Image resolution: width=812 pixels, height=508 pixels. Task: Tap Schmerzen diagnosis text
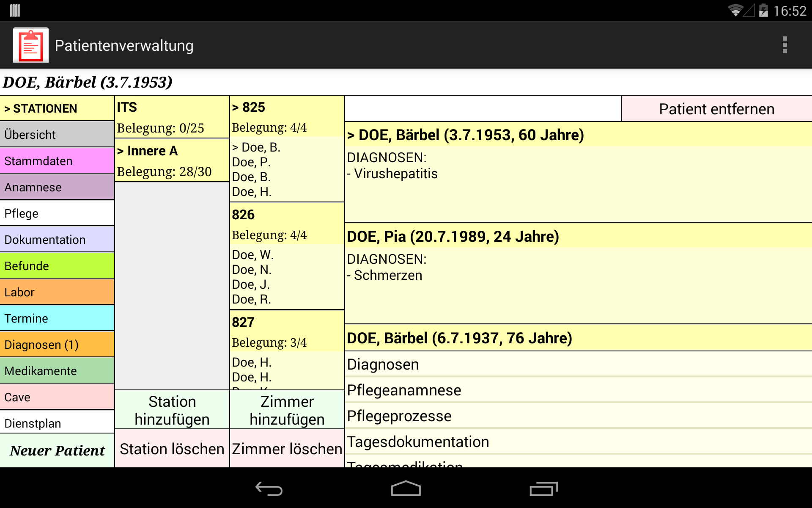(388, 275)
